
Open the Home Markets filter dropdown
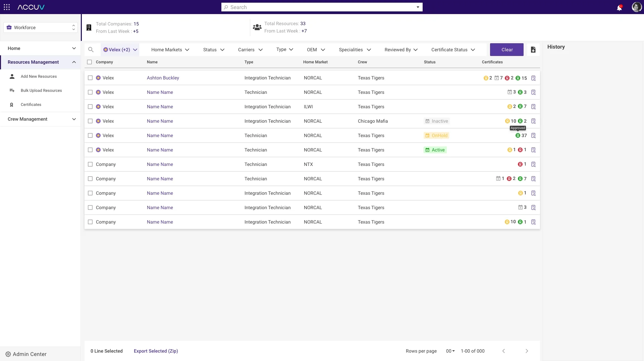pyautogui.click(x=170, y=50)
